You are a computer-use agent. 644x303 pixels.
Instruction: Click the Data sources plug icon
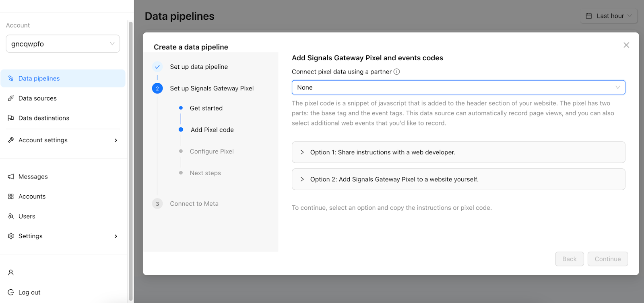click(x=11, y=98)
